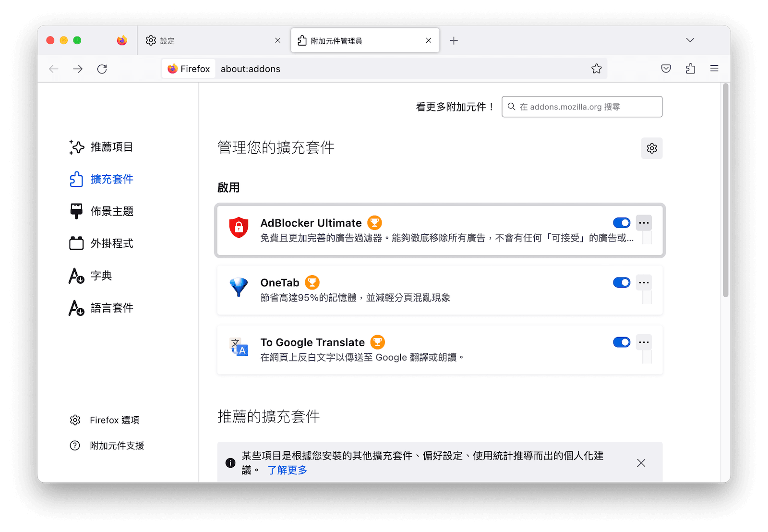The height and width of the screenshot is (532, 768).
Task: Click the OneTab funnel icon
Action: [x=239, y=287]
